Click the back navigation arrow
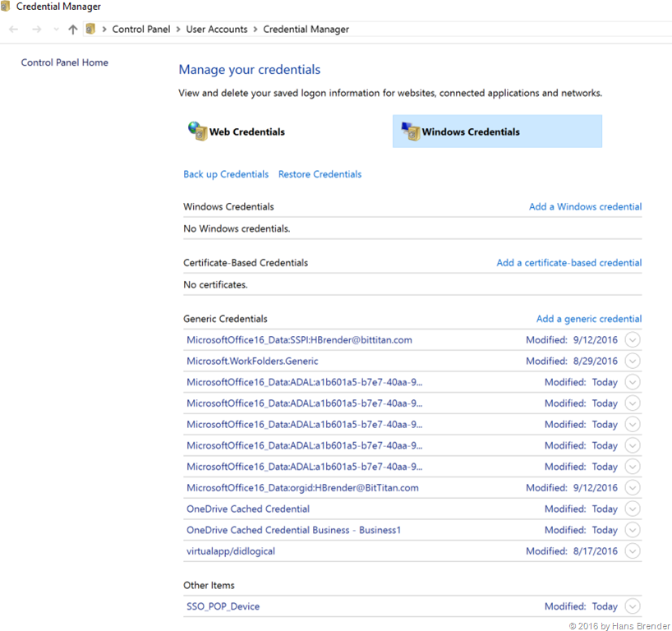The height and width of the screenshot is (631, 672). click(13, 30)
